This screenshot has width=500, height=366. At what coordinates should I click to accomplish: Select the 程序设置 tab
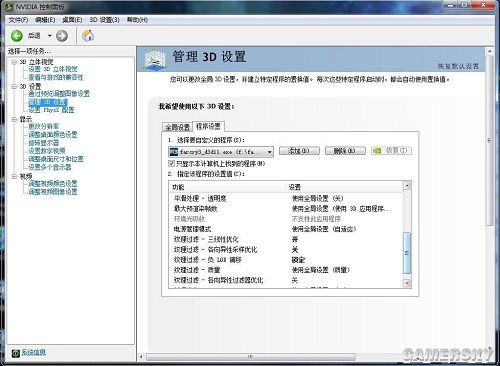pyautogui.click(x=208, y=126)
